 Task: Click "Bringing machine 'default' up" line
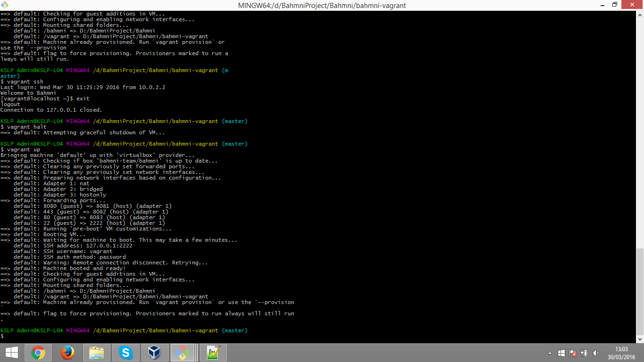pos(98,155)
